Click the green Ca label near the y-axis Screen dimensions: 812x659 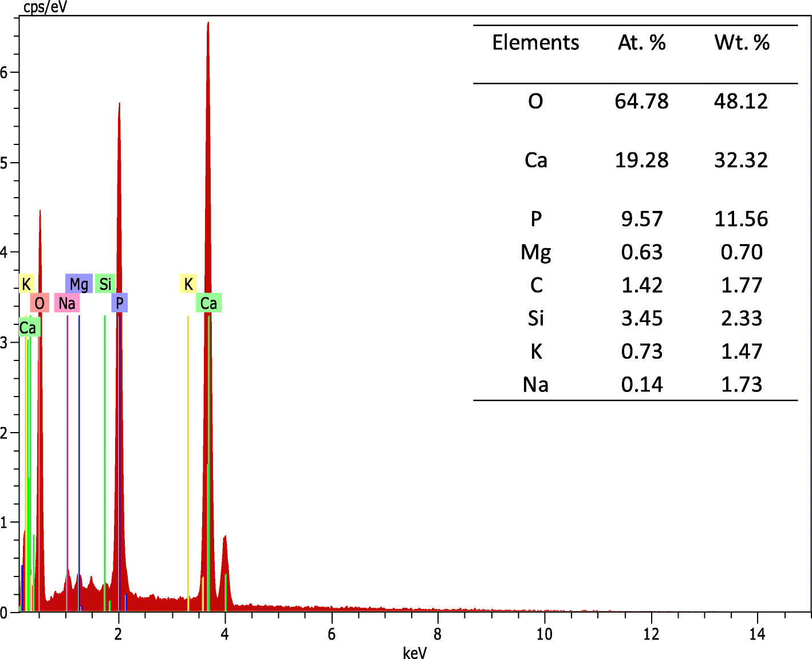28,328
